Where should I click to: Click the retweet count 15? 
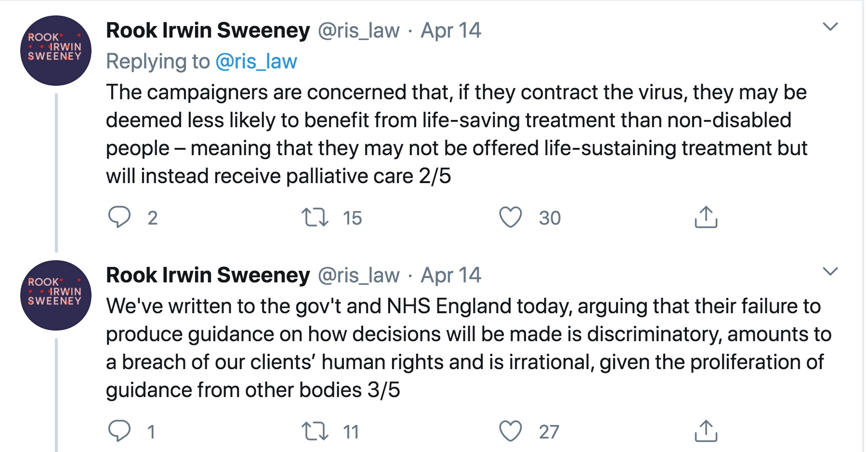tap(352, 218)
